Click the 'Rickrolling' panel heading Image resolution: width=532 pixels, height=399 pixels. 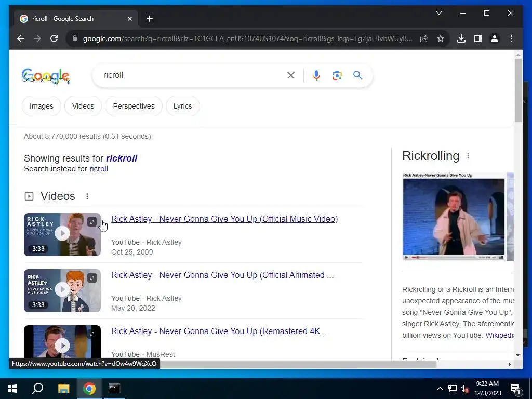431,156
